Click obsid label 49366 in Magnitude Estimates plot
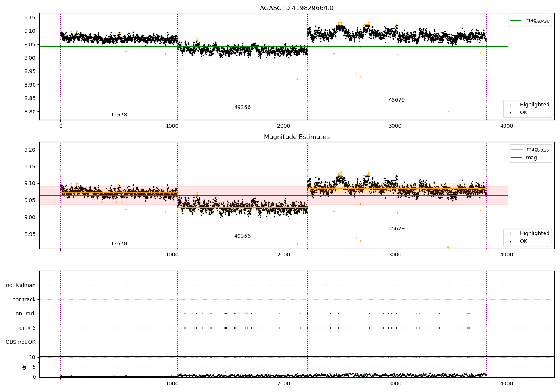Image resolution: width=560 pixels, height=392 pixels. coord(242,236)
